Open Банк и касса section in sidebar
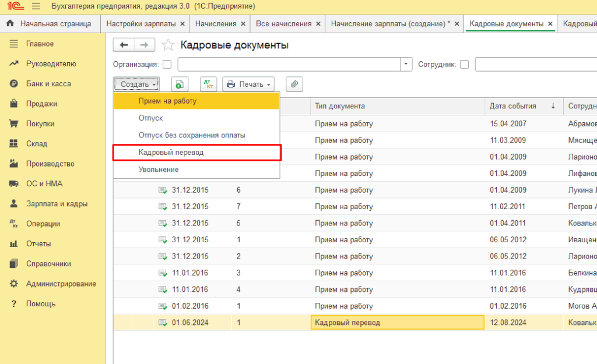The height and width of the screenshot is (364, 597). 48,84
